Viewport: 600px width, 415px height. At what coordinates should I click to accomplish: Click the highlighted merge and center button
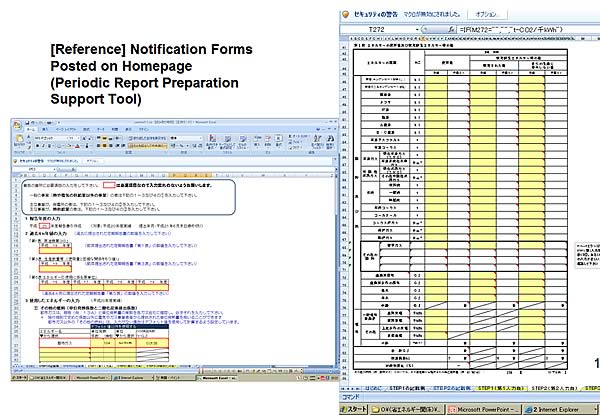(x=147, y=146)
